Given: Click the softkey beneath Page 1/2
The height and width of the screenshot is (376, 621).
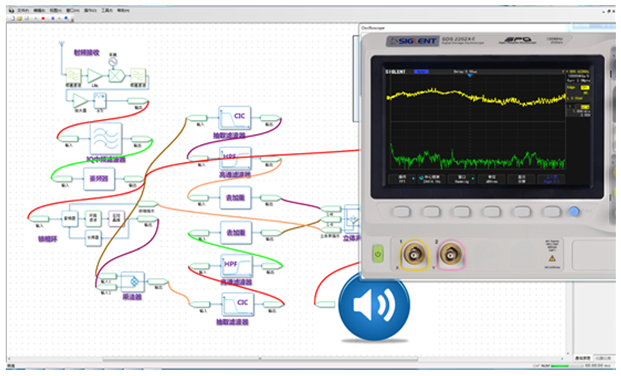Looking at the screenshot, I should (552, 211).
